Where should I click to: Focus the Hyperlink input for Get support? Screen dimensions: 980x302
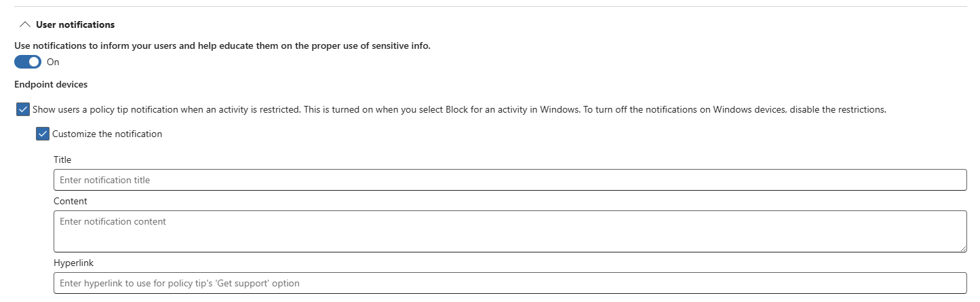coord(509,283)
